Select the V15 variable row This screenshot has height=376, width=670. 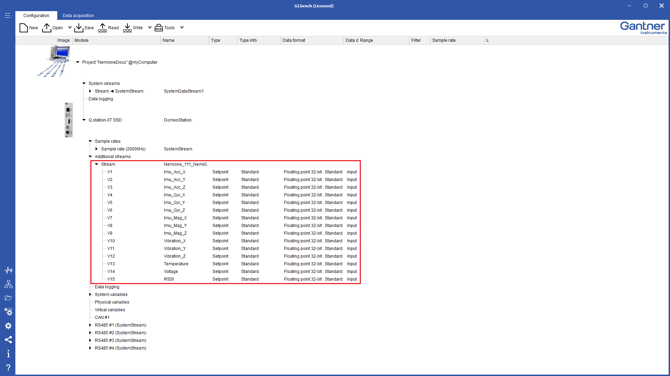[x=231, y=279]
